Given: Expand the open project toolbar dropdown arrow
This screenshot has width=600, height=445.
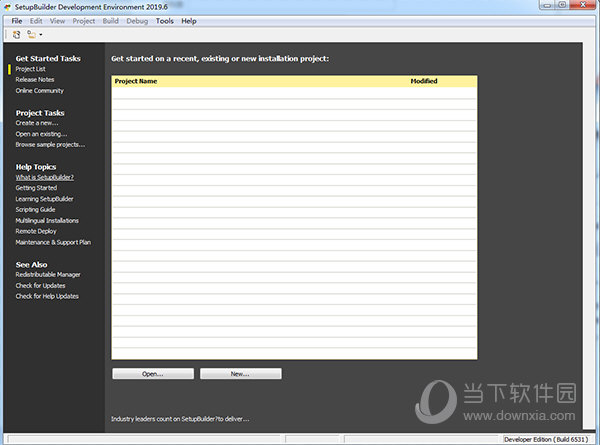Looking at the screenshot, I should [x=41, y=35].
